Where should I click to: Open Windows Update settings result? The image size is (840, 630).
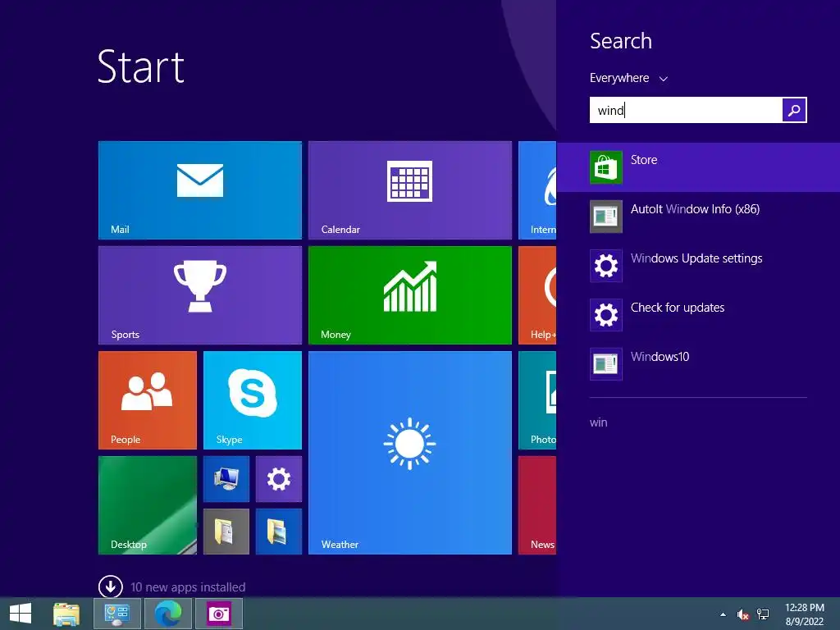[x=698, y=266]
